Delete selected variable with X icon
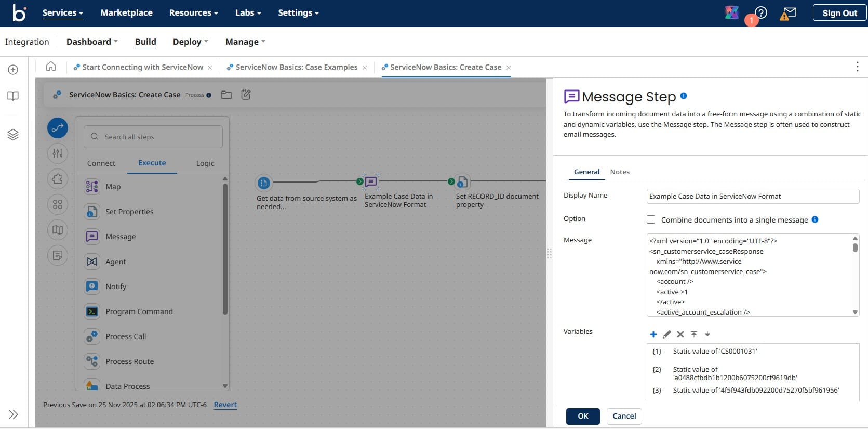Screen dimensions: 868x429 coord(680,334)
